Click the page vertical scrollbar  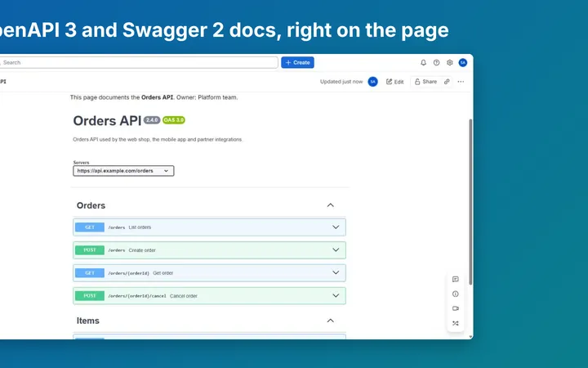tap(470, 202)
